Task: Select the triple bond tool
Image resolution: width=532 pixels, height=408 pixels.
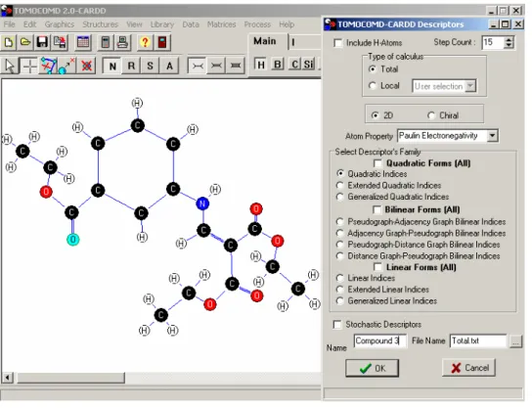Action: click(x=236, y=66)
